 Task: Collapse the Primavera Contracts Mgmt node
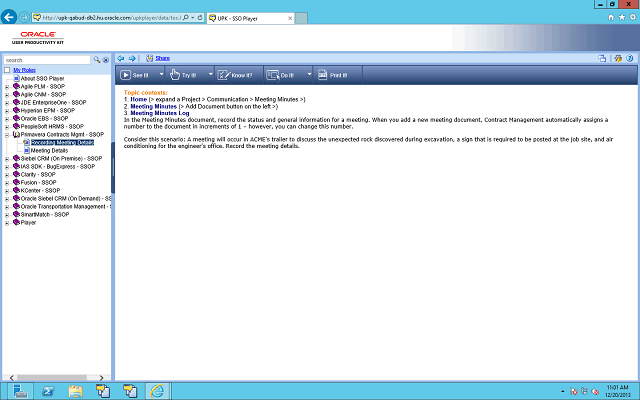coord(7,134)
